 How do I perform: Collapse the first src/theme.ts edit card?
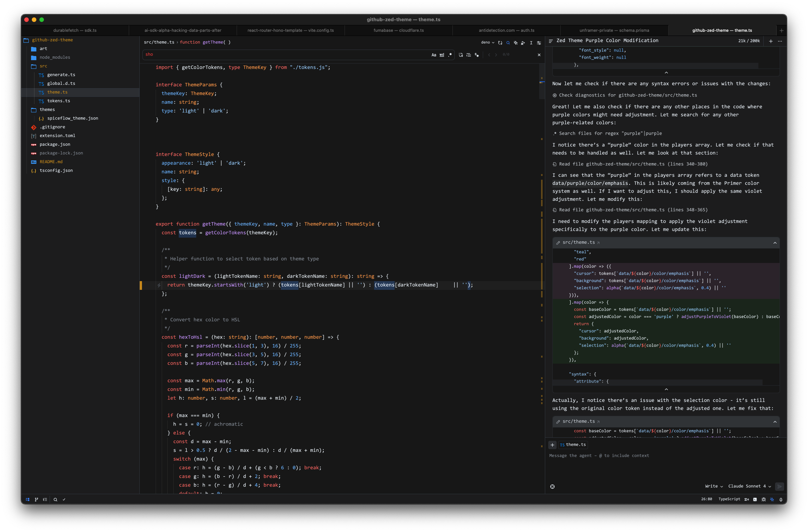tap(775, 243)
